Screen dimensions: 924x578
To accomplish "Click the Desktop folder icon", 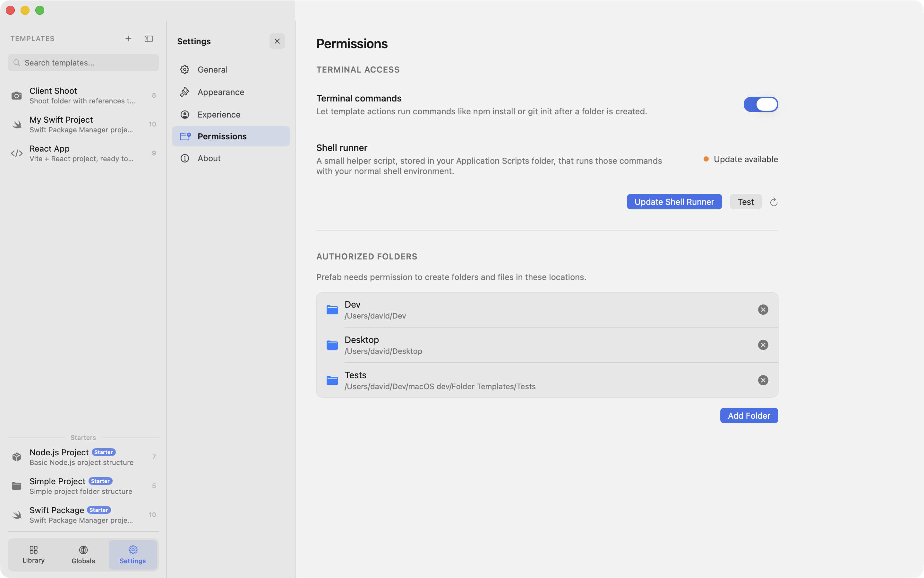I will tap(332, 345).
